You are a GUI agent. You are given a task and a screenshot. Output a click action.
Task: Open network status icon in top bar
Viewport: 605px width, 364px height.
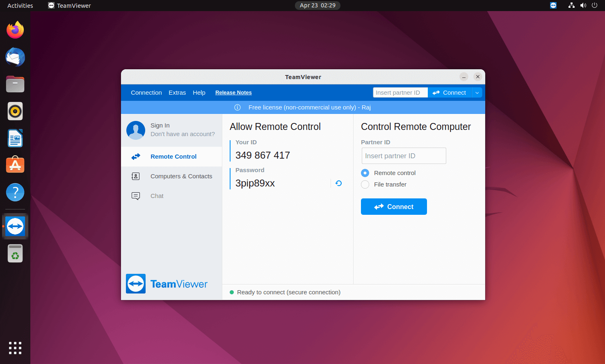[x=571, y=5]
